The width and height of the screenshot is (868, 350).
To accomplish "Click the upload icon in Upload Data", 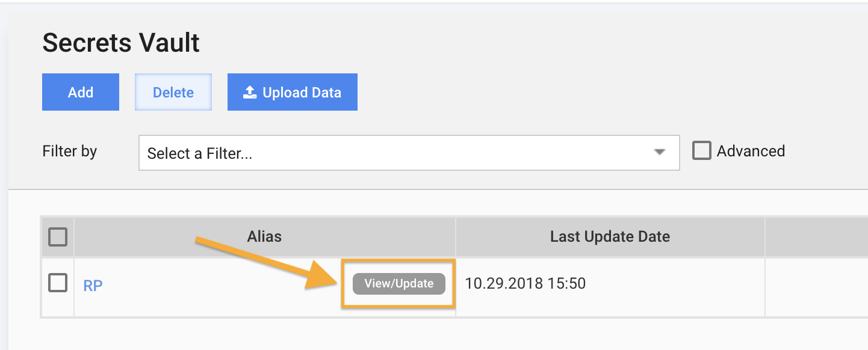I will pyautogui.click(x=250, y=93).
